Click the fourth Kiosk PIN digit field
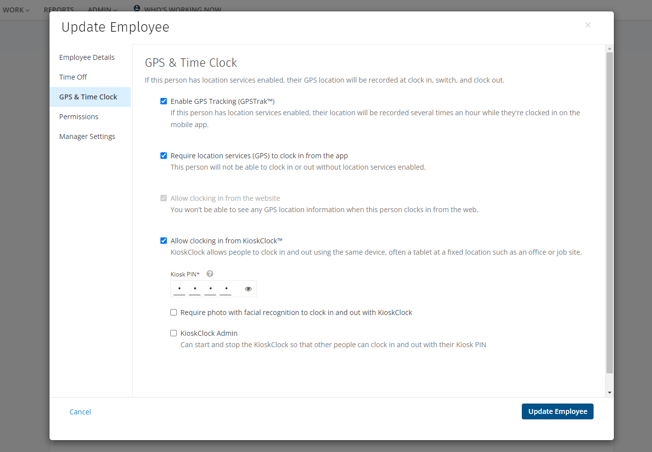 point(226,289)
